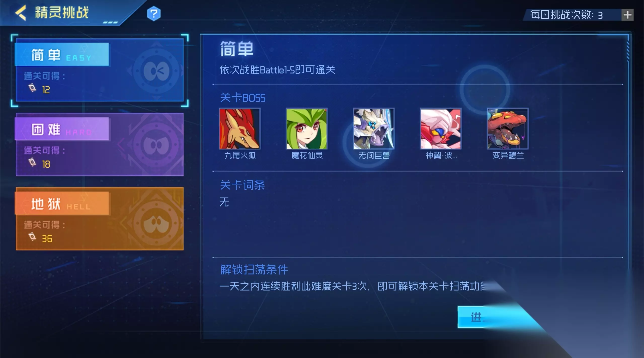Select the 魔花仙灵 boss portrait
Screen dimensions: 644x358
click(307, 129)
